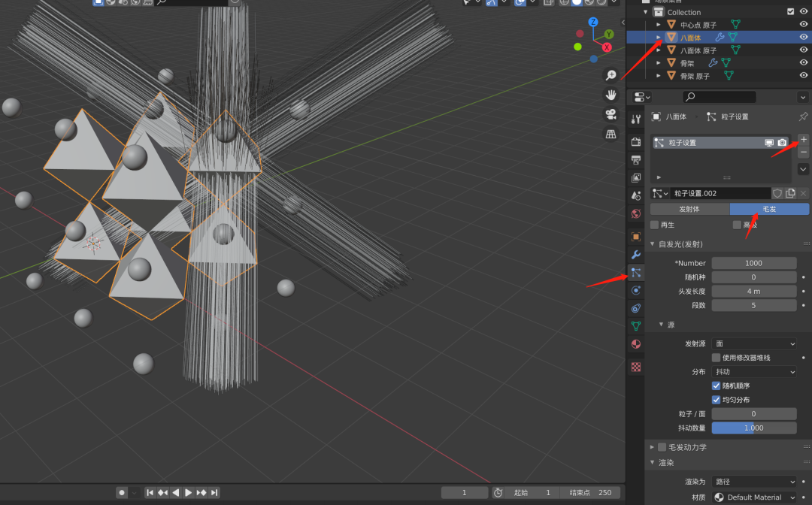Screen dimensions: 812x505
Task: Add a particle system slot with plus
Action: (803, 139)
